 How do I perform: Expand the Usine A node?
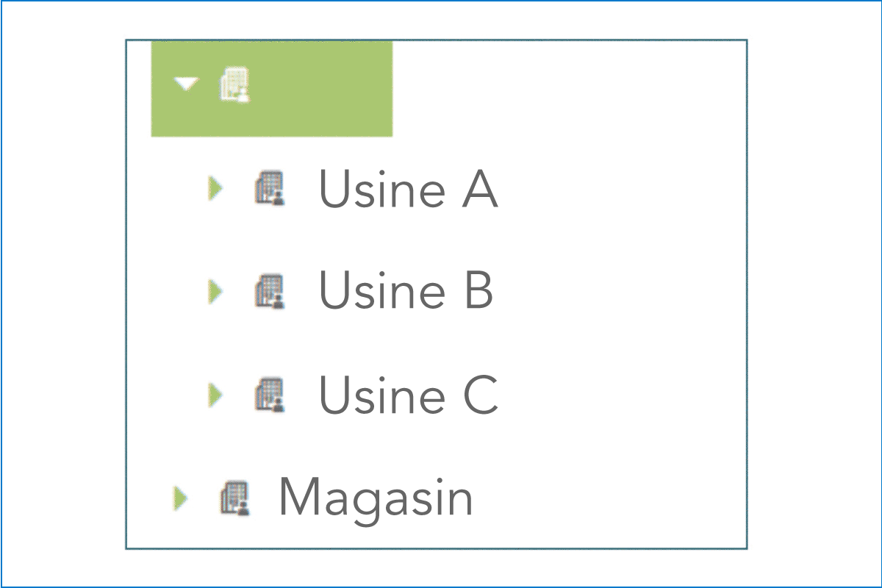(215, 189)
